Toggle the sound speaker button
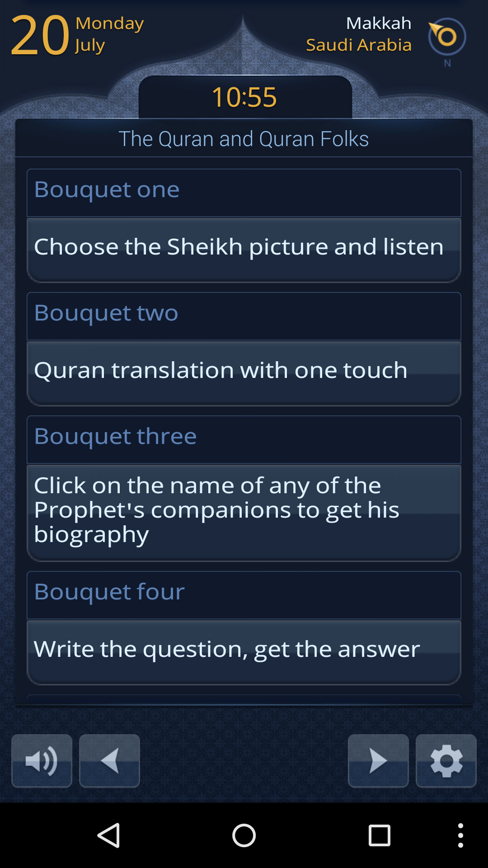The width and height of the screenshot is (488, 868). [x=42, y=761]
